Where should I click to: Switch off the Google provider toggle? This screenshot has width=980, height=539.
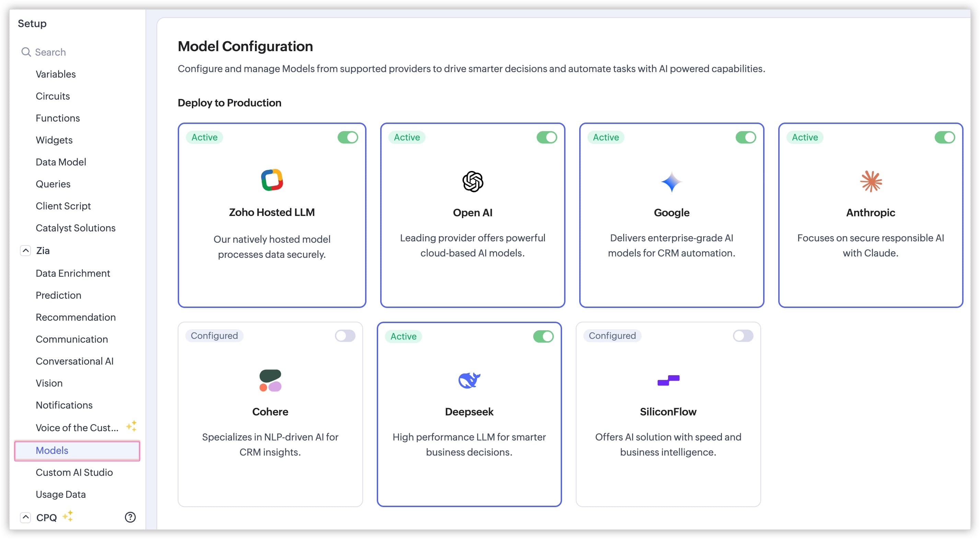(746, 137)
